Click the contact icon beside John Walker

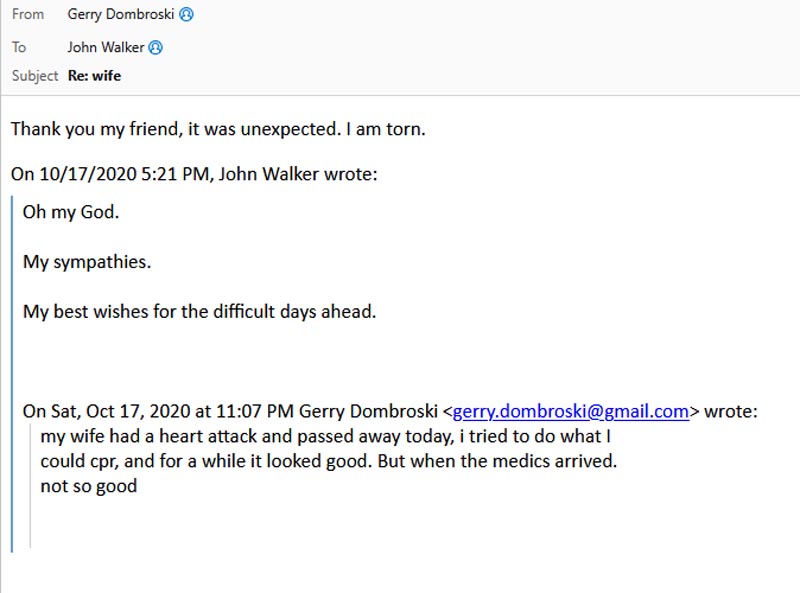click(x=155, y=47)
